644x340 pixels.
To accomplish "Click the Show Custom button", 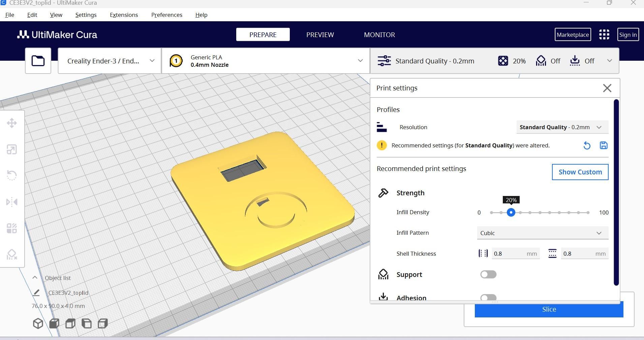I will 580,172.
